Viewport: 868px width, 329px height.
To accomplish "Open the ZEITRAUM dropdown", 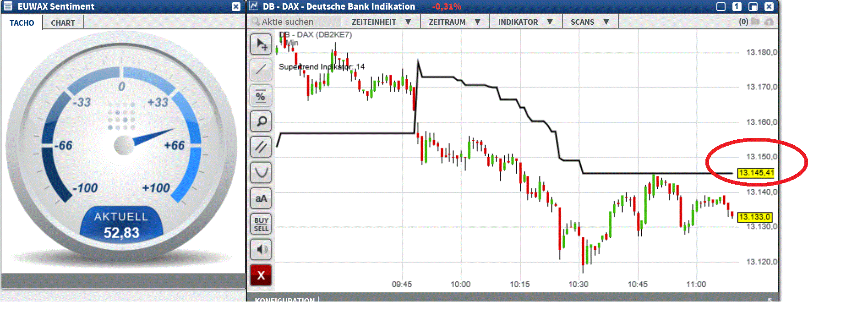I will click(x=454, y=22).
